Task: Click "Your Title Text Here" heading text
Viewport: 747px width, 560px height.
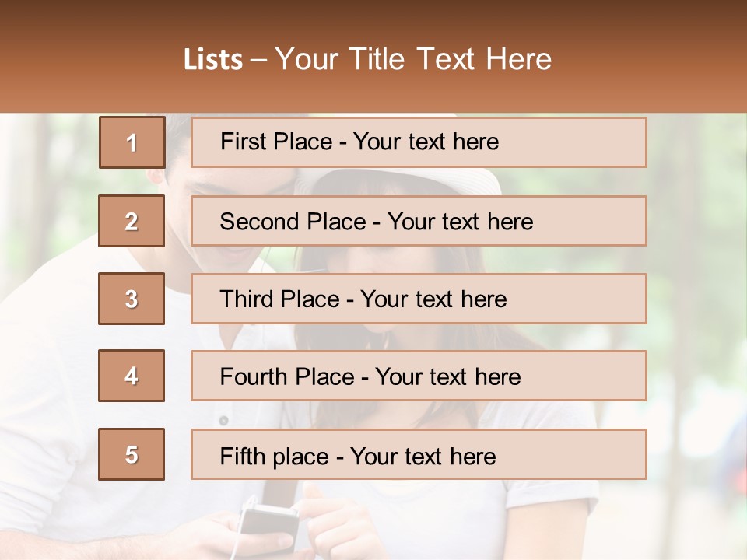Action: pyautogui.click(x=413, y=59)
